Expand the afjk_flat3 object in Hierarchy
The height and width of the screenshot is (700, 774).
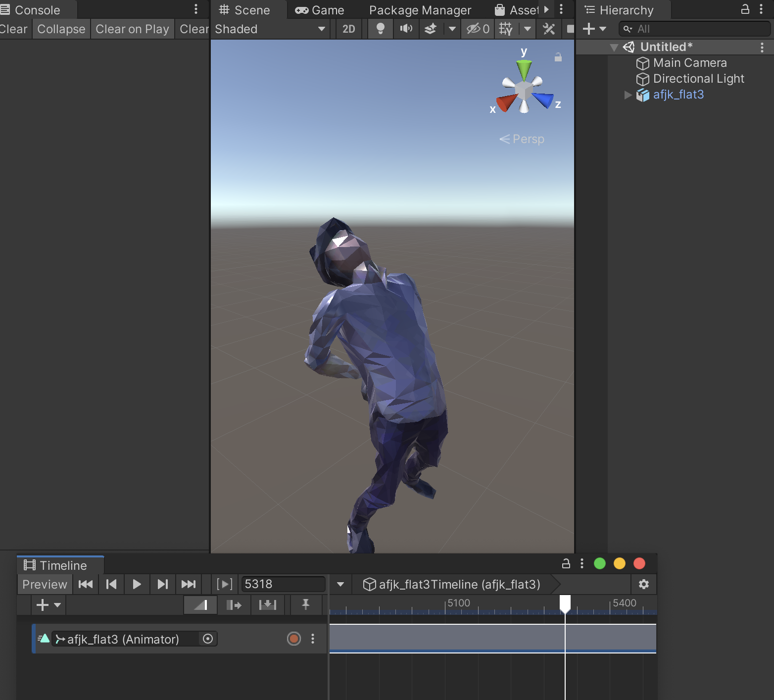(628, 95)
